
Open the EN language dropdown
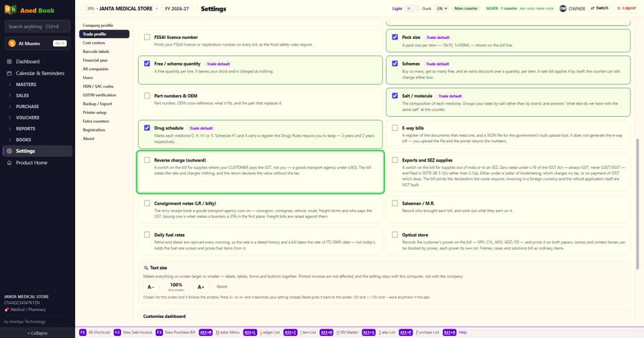(441, 8)
